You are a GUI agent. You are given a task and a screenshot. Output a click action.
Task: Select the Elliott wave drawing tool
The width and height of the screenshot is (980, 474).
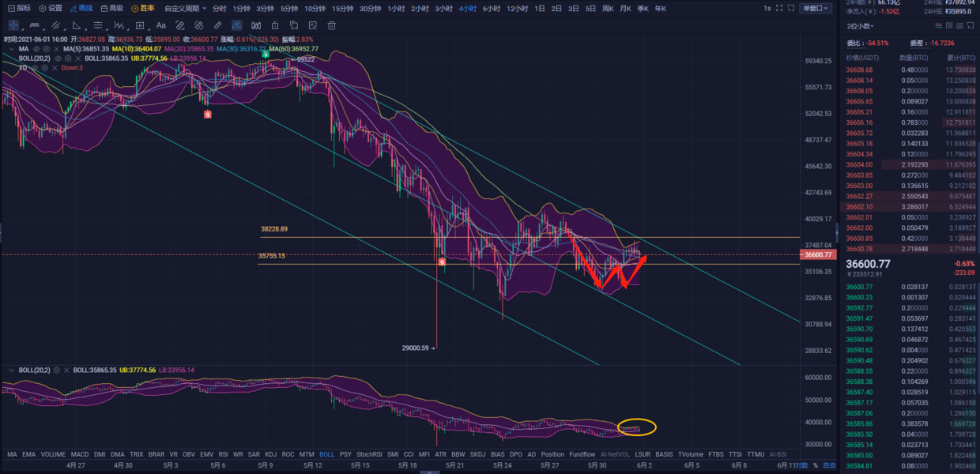[119, 25]
